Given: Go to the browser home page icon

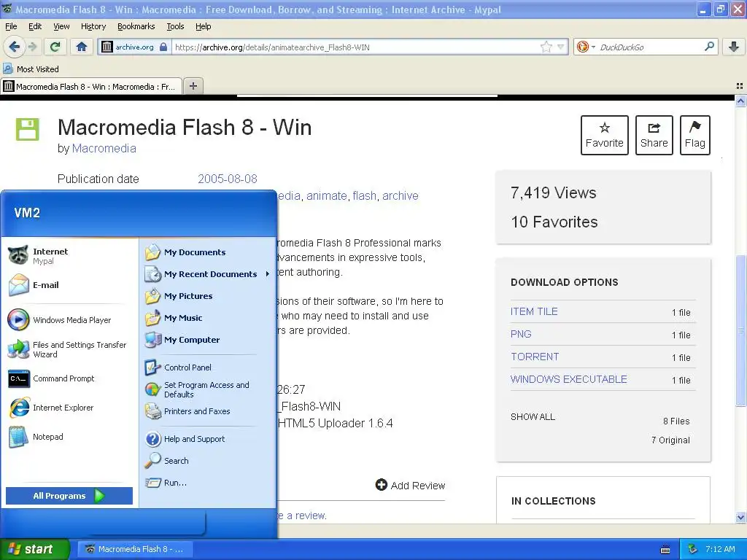Looking at the screenshot, I should [x=82, y=47].
